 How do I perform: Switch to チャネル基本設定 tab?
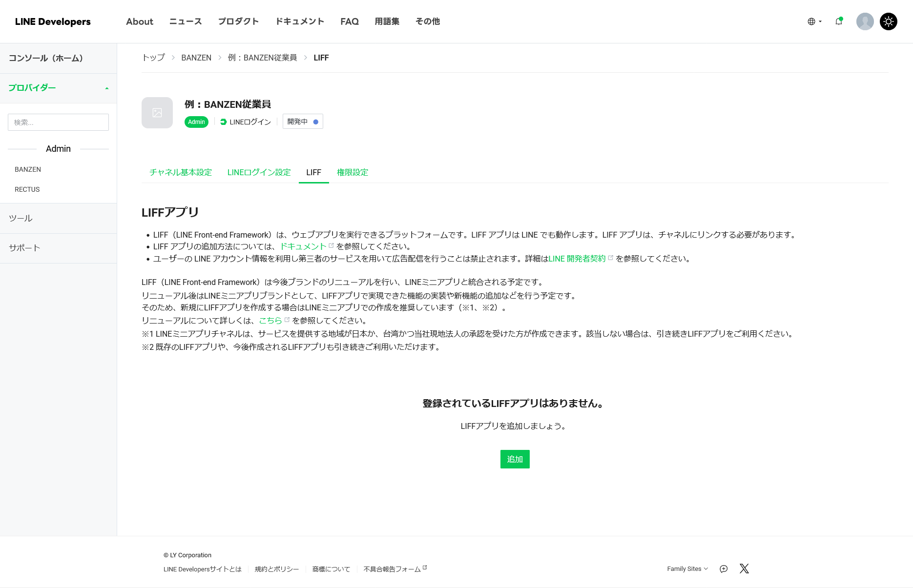(181, 172)
